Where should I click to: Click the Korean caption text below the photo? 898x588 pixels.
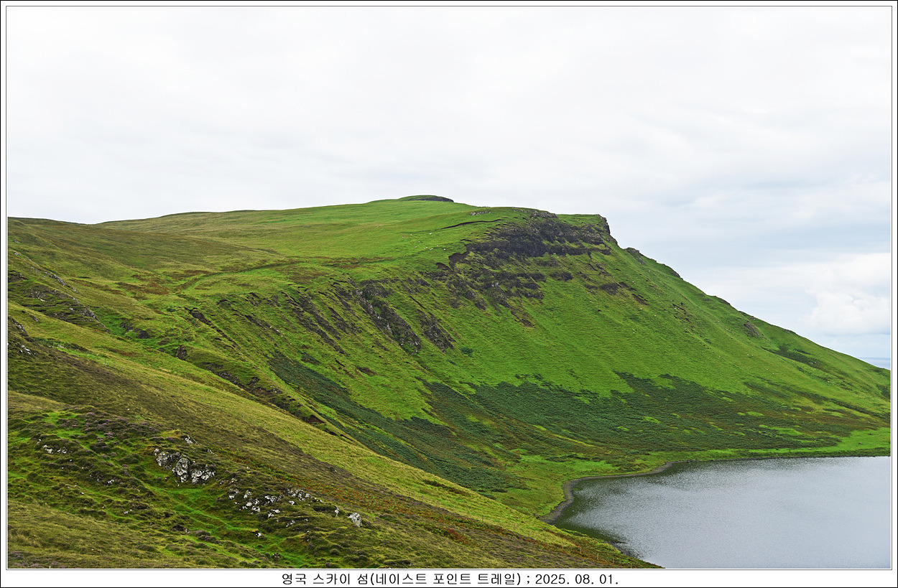(401, 579)
